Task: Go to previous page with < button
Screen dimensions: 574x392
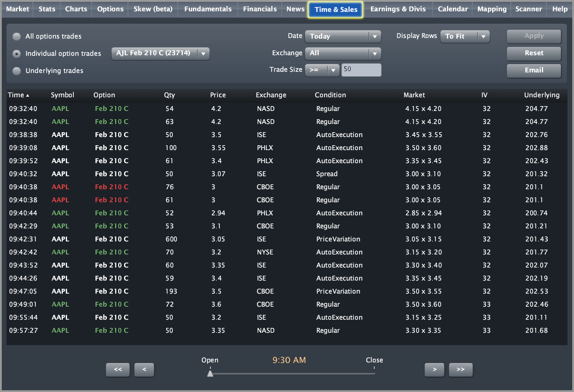Action: click(144, 369)
